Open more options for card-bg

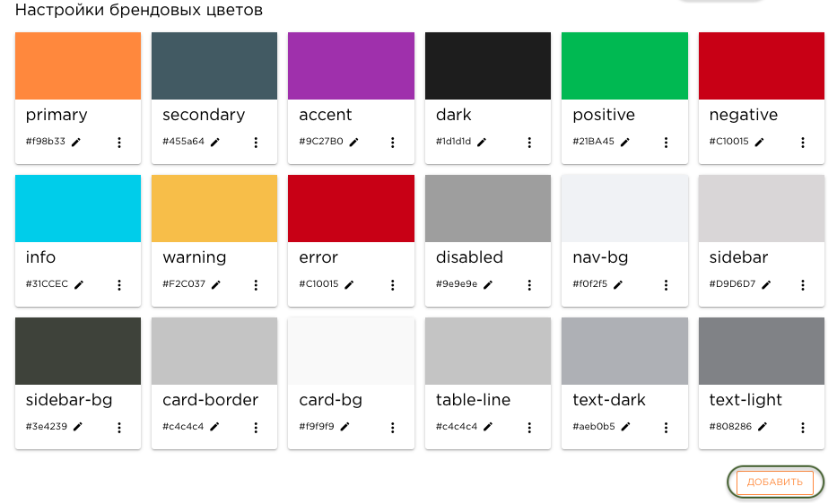392,428
